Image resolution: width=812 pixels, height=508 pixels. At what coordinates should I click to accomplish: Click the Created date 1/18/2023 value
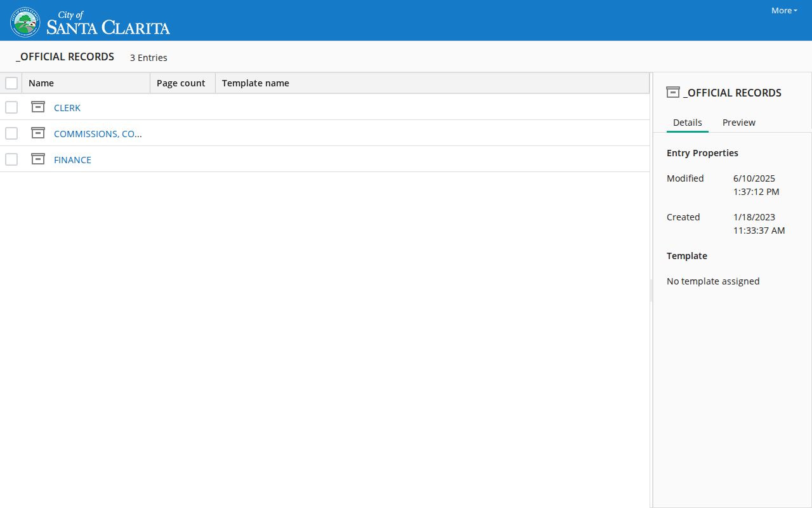(x=759, y=224)
